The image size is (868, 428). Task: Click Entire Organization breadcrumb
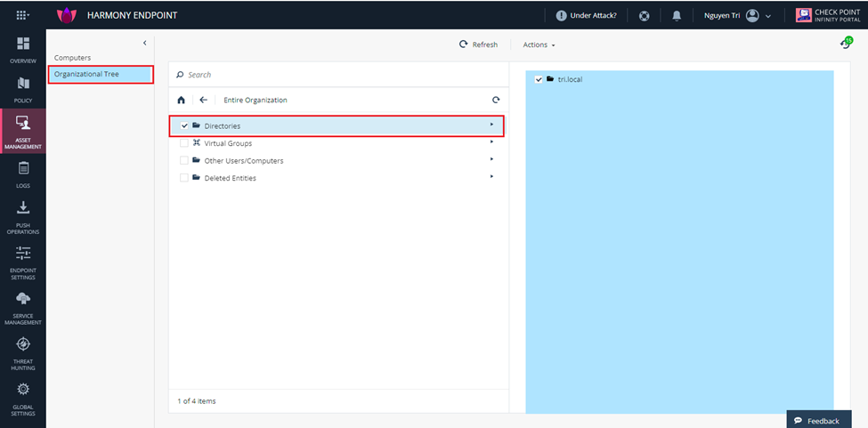tap(256, 100)
